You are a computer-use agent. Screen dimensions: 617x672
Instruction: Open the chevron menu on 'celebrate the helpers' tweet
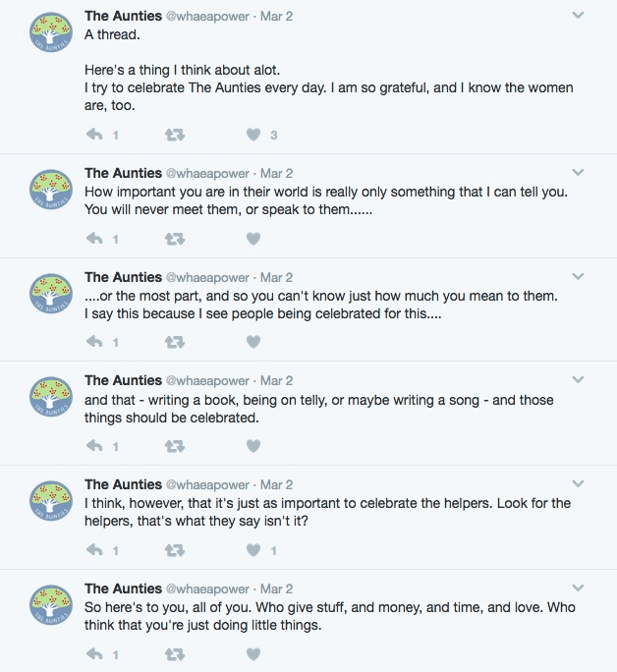[578, 484]
